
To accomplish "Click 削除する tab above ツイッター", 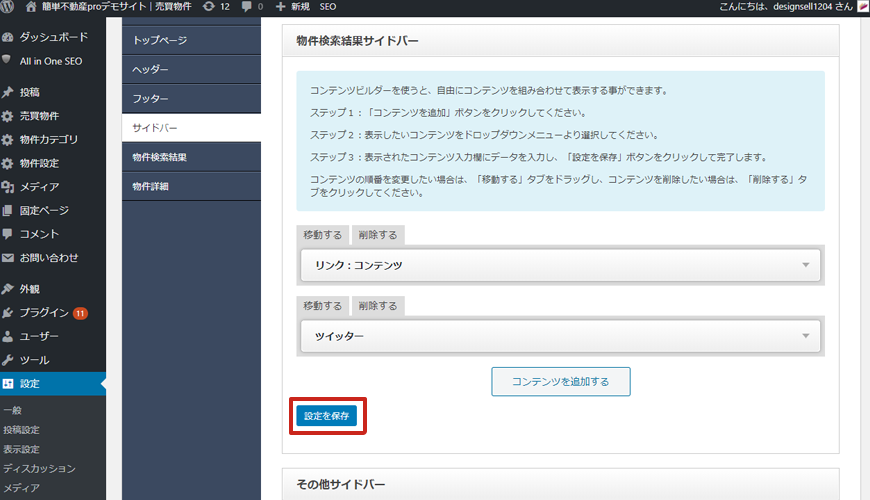I will click(x=377, y=306).
